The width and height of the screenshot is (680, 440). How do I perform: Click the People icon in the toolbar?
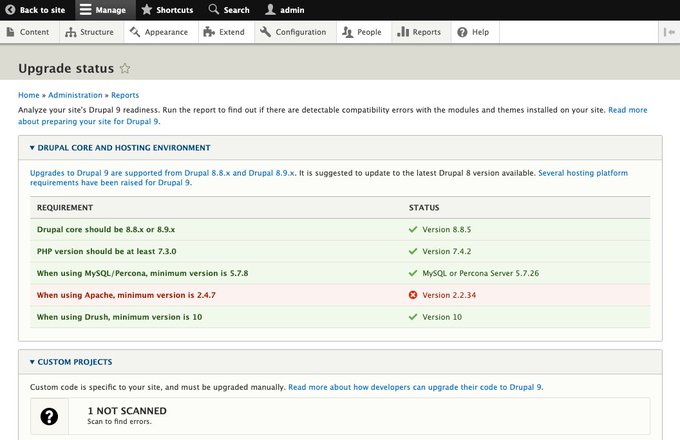[347, 32]
